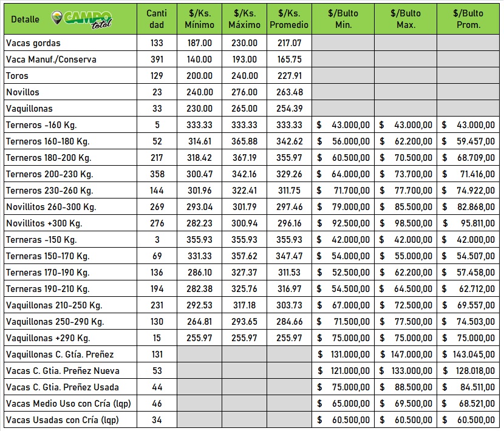Click the Cantidad column header
The width and height of the screenshot is (504, 431).
(x=157, y=19)
